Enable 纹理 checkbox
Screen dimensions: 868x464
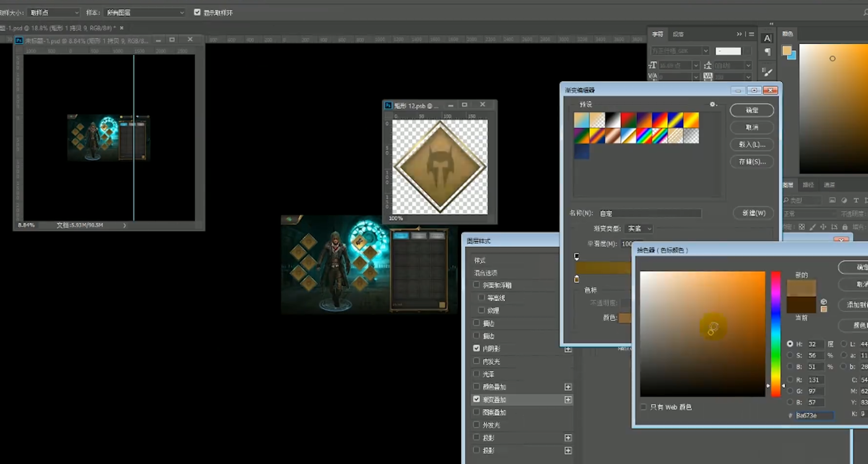click(481, 310)
